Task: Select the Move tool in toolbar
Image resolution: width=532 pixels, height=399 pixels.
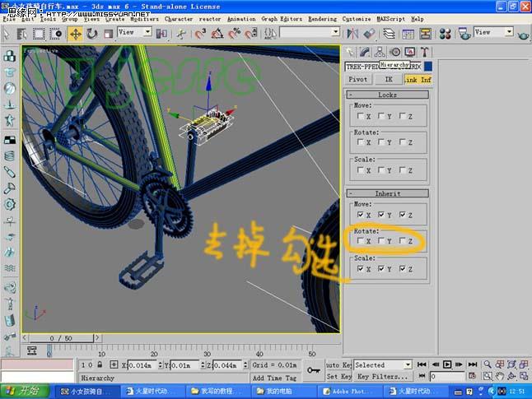Action: coord(75,34)
